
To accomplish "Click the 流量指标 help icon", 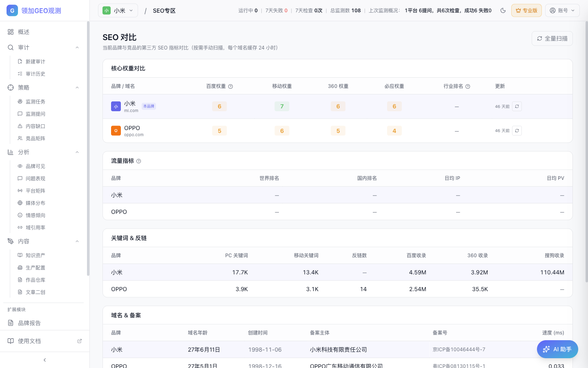I will click(138, 161).
